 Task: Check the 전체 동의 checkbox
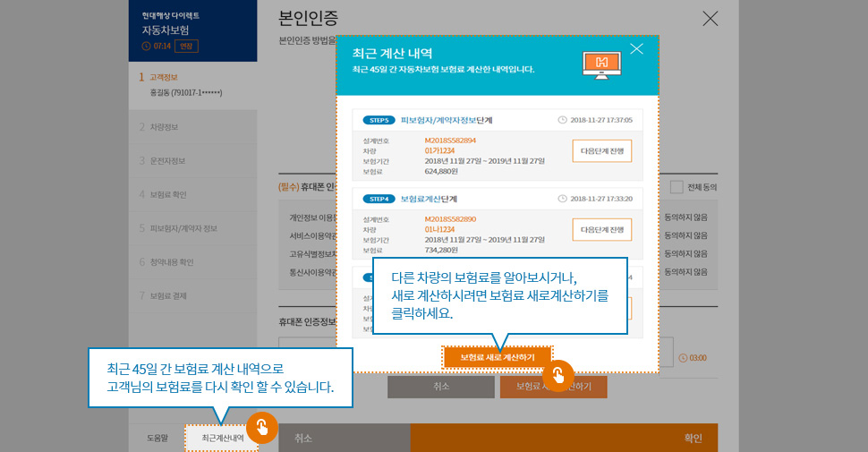pos(677,187)
